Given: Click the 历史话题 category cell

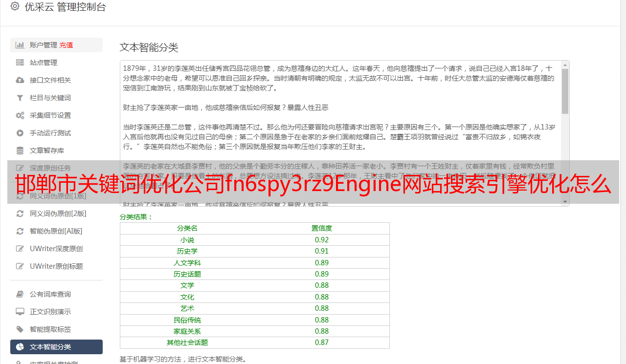Looking at the screenshot, I should (x=187, y=274).
